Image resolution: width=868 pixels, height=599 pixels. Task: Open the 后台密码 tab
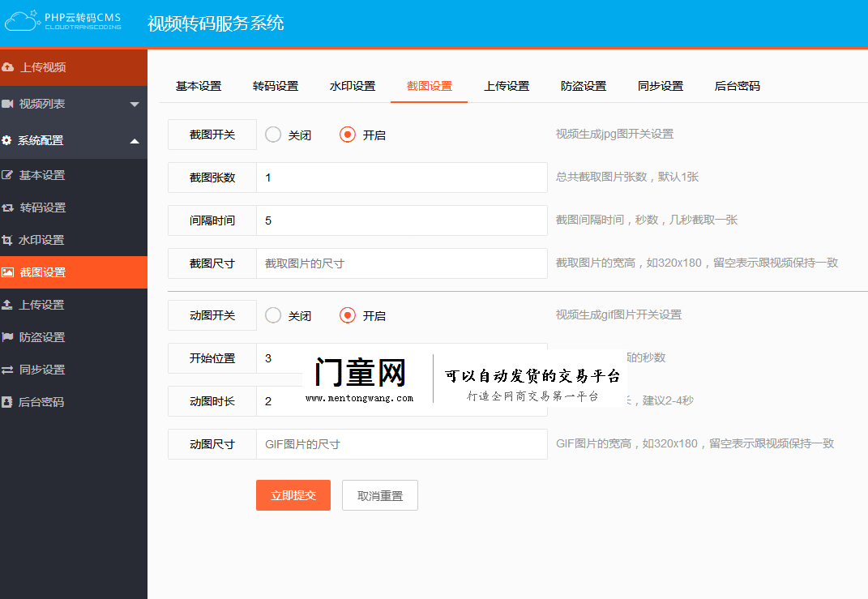click(737, 86)
